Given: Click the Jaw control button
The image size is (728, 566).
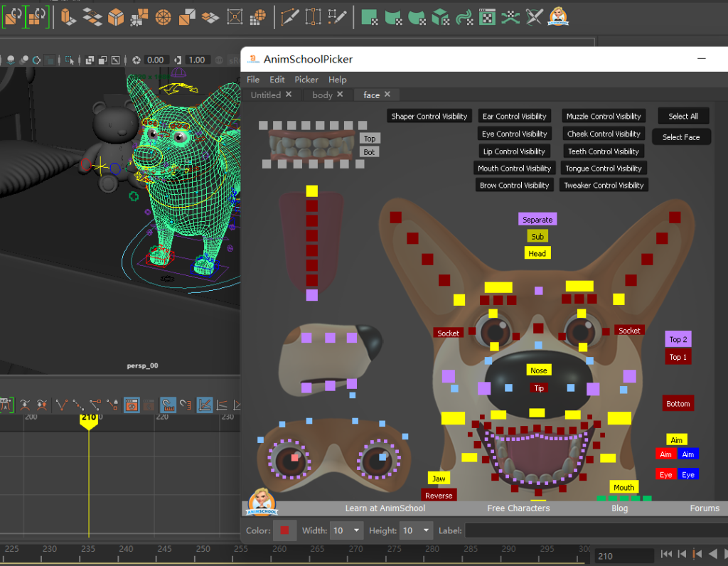Looking at the screenshot, I should point(438,479).
